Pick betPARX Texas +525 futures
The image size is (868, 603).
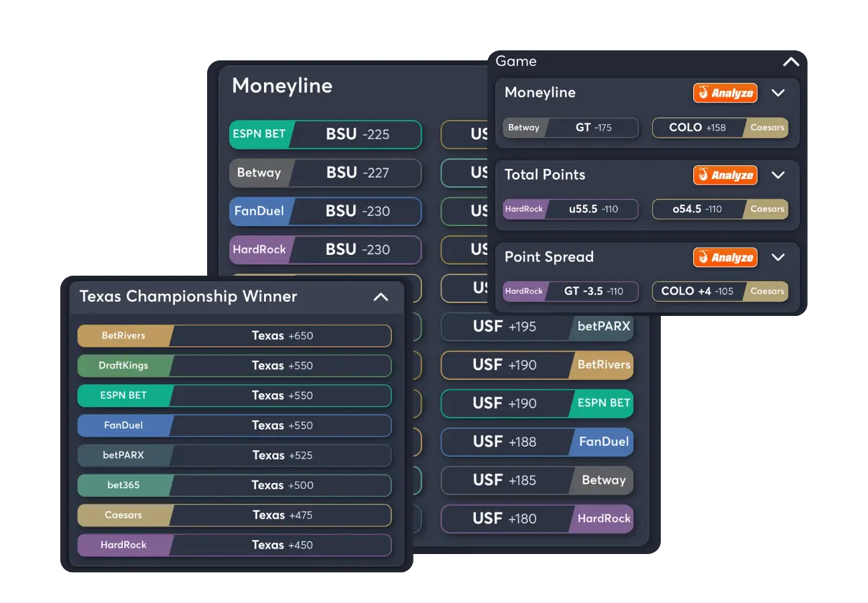click(235, 455)
